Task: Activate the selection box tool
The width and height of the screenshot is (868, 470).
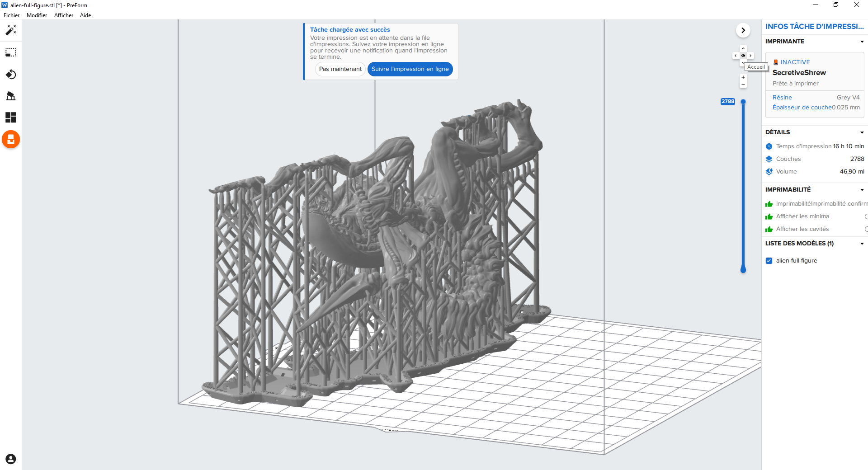Action: [x=11, y=52]
